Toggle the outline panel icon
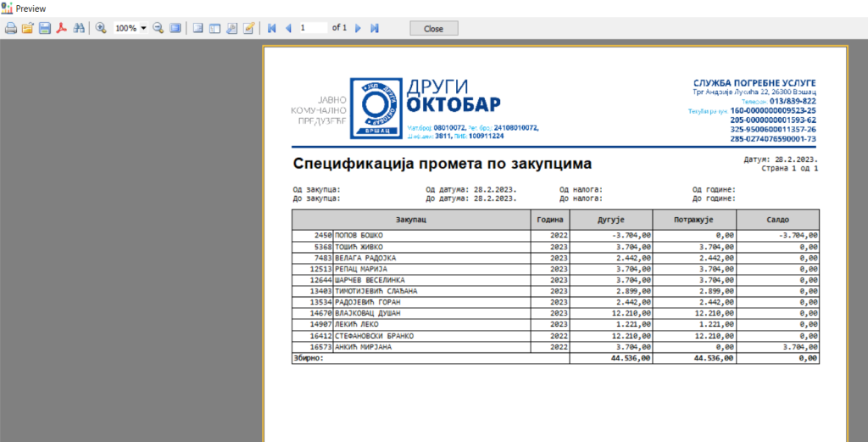This screenshot has width=868, height=442. pyautogui.click(x=198, y=28)
